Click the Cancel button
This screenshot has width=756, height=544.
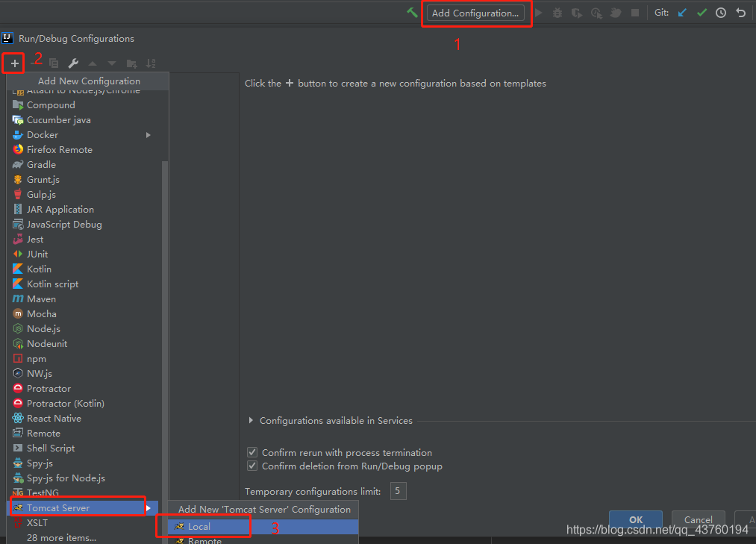(698, 519)
